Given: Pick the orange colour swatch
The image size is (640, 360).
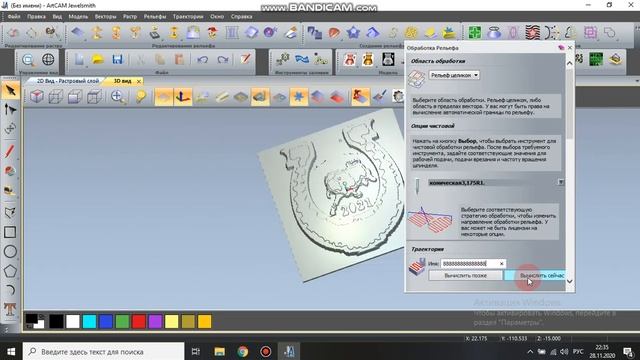Looking at the screenshot, I should [204, 322].
